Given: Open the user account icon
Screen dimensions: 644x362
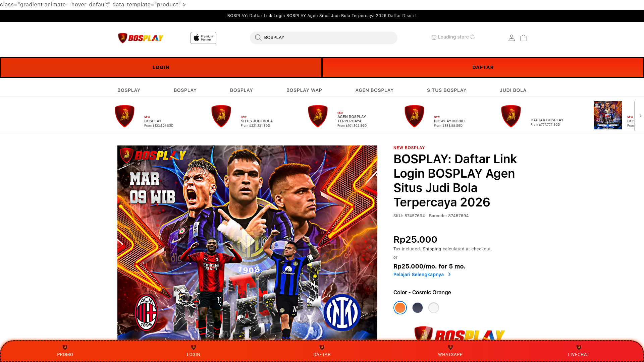Looking at the screenshot, I should (512, 38).
